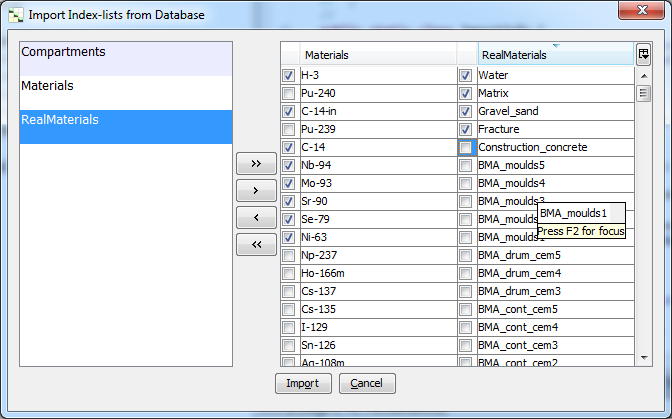Uncheck the Water checkbox
This screenshot has width=672, height=419.
465,76
